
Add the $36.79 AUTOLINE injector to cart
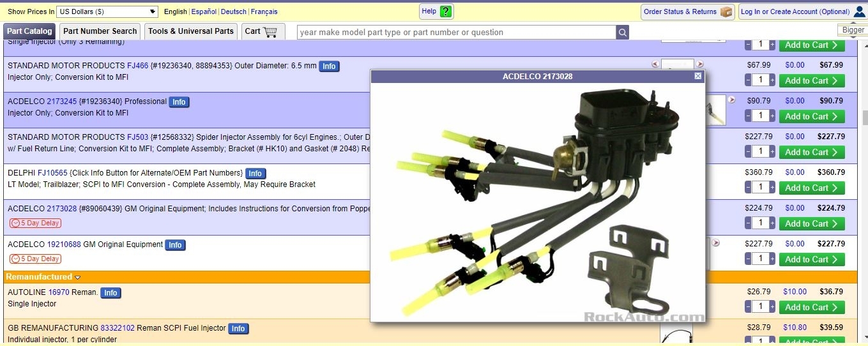click(811, 307)
